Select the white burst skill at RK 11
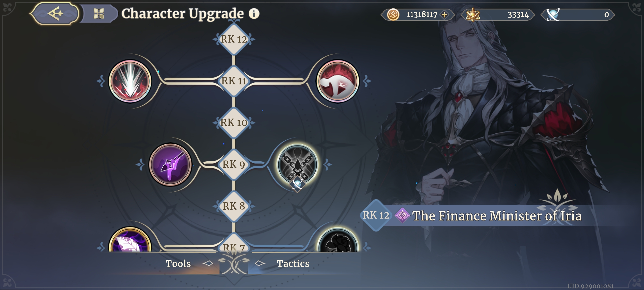The width and height of the screenshot is (644, 290). [130, 81]
